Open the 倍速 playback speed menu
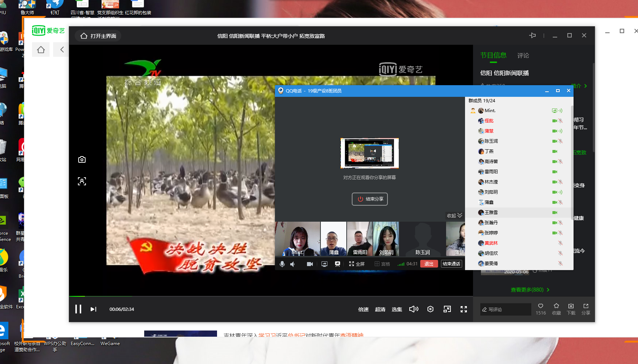 363,309
